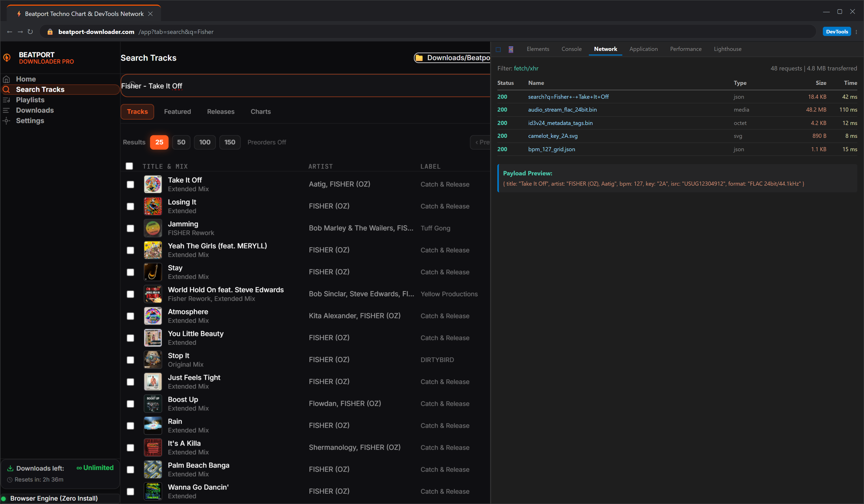Check the Losing It track checkbox
This screenshot has height=504, width=864.
pyautogui.click(x=130, y=206)
